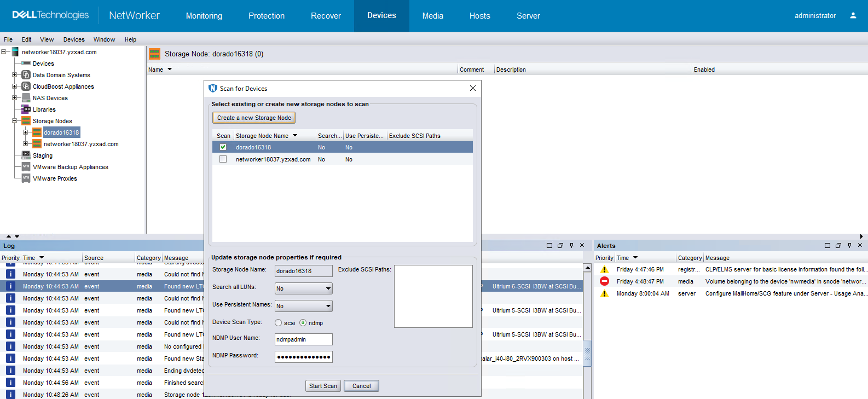Select the scsi device scan type
Viewport: 868px width, 399px height.
(278, 323)
